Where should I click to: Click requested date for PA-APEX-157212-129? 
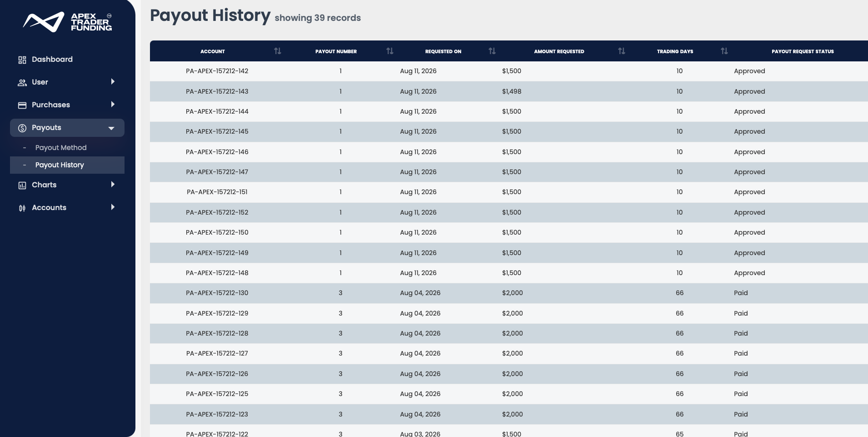[x=420, y=313]
